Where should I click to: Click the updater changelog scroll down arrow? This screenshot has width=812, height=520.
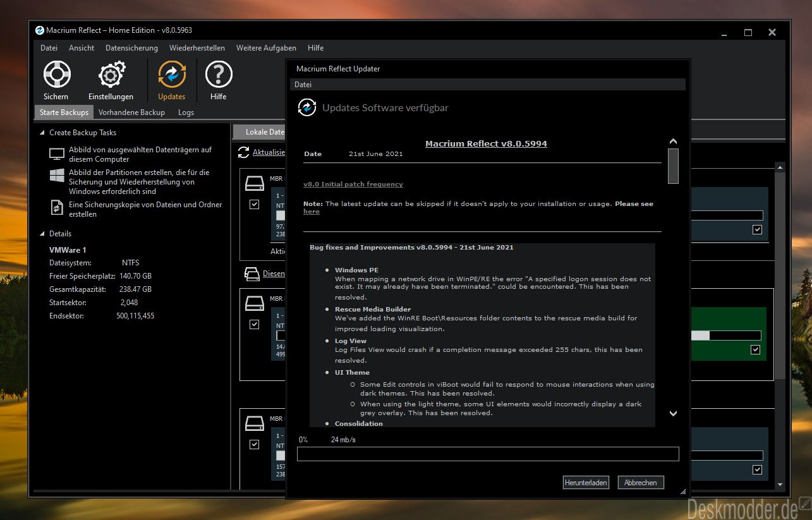[x=673, y=413]
